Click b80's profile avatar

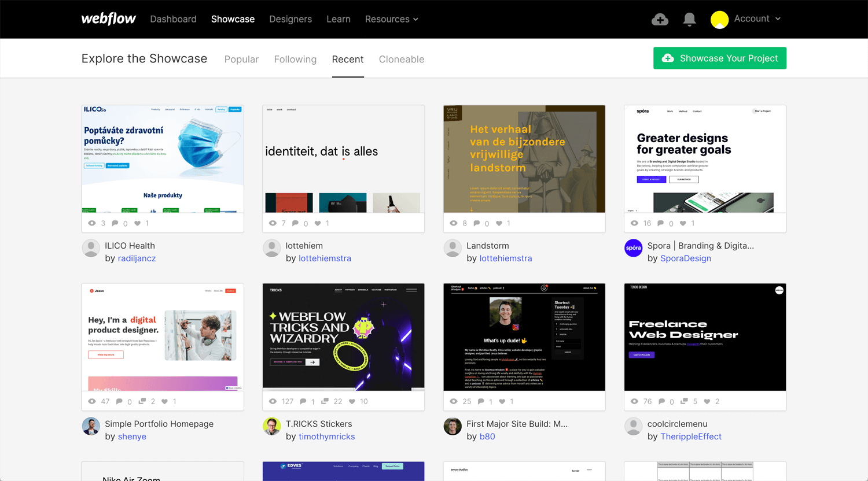point(453,426)
